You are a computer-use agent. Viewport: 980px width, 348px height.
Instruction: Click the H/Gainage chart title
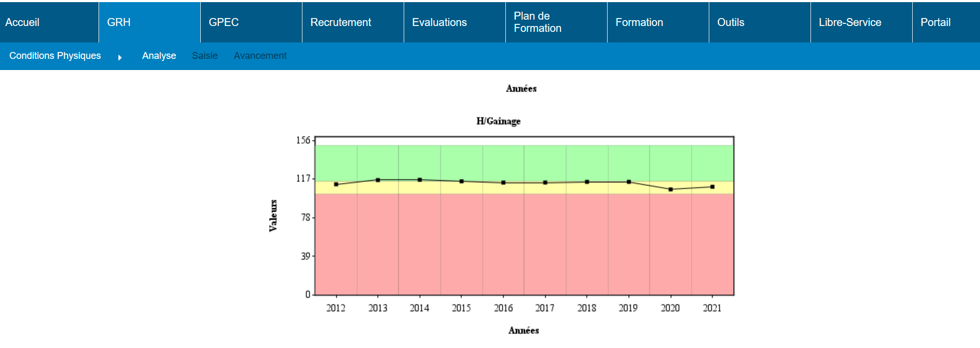point(498,121)
